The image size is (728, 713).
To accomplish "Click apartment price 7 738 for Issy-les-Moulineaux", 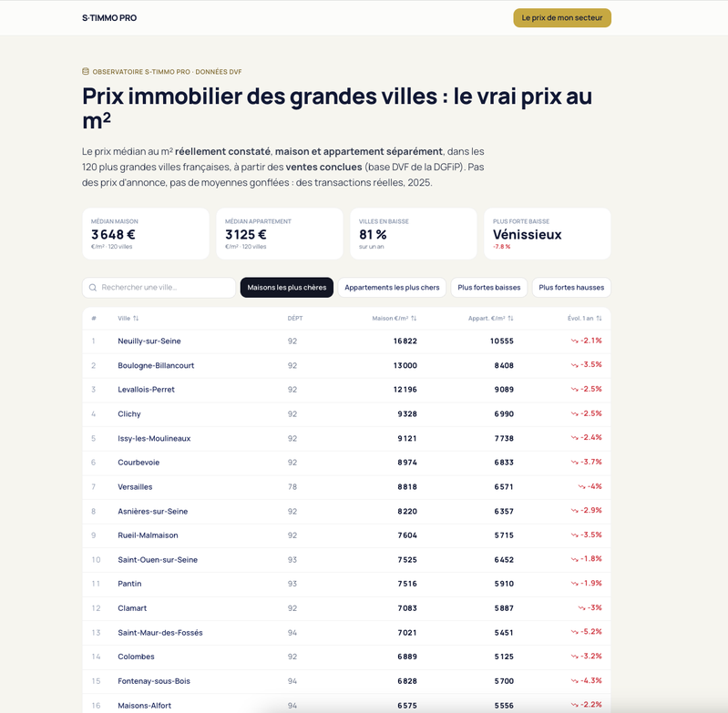I will (504, 438).
